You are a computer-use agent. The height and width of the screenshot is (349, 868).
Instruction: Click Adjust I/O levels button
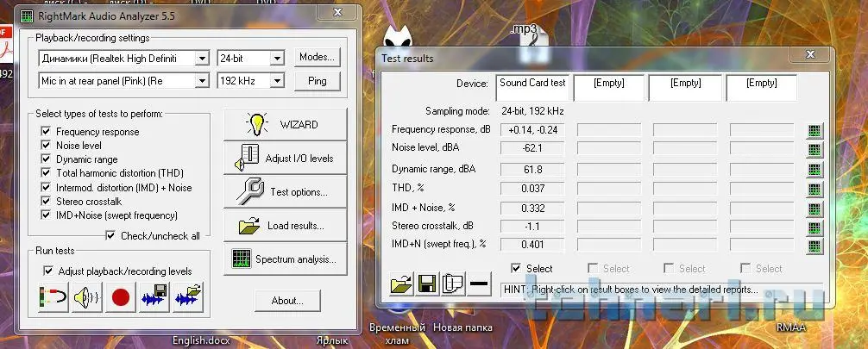[x=285, y=159]
